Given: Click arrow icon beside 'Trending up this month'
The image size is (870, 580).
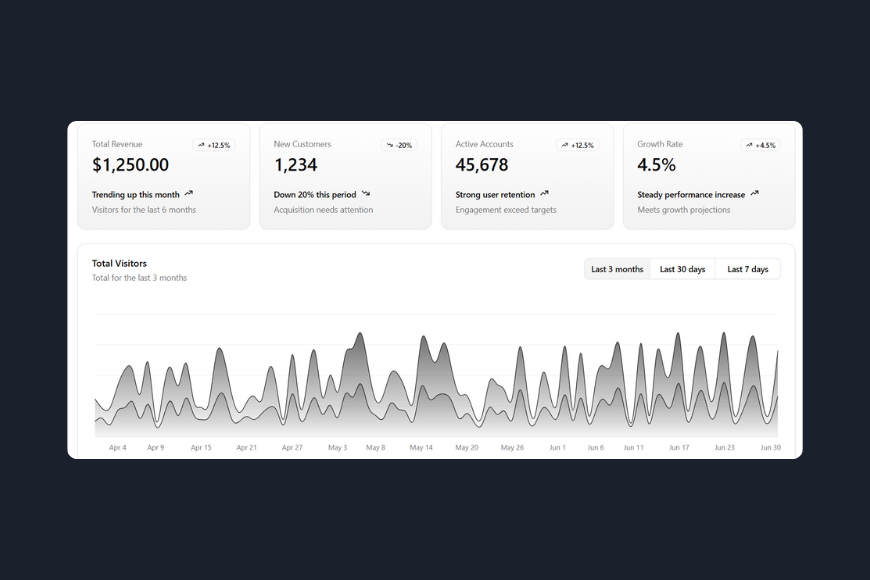Looking at the screenshot, I should [189, 194].
